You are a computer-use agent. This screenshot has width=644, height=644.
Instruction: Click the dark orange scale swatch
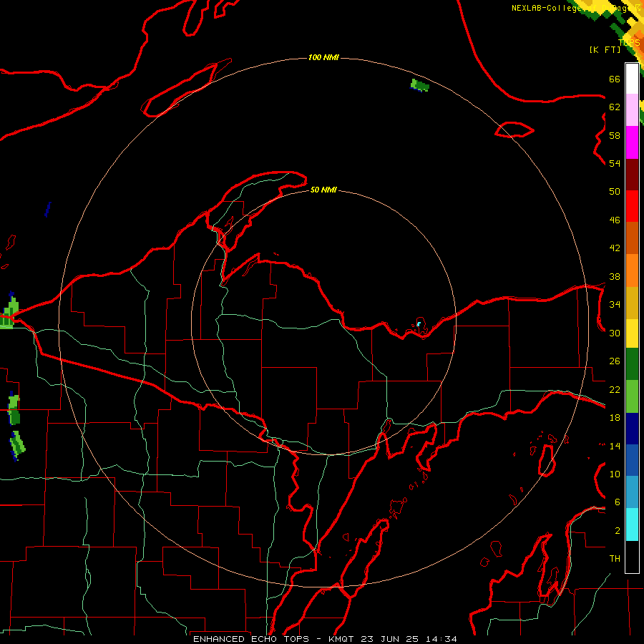pyautogui.click(x=632, y=238)
